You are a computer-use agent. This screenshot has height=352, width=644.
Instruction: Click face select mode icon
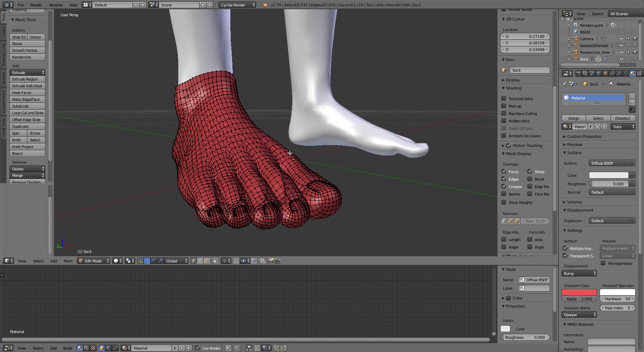pyautogui.click(x=207, y=261)
